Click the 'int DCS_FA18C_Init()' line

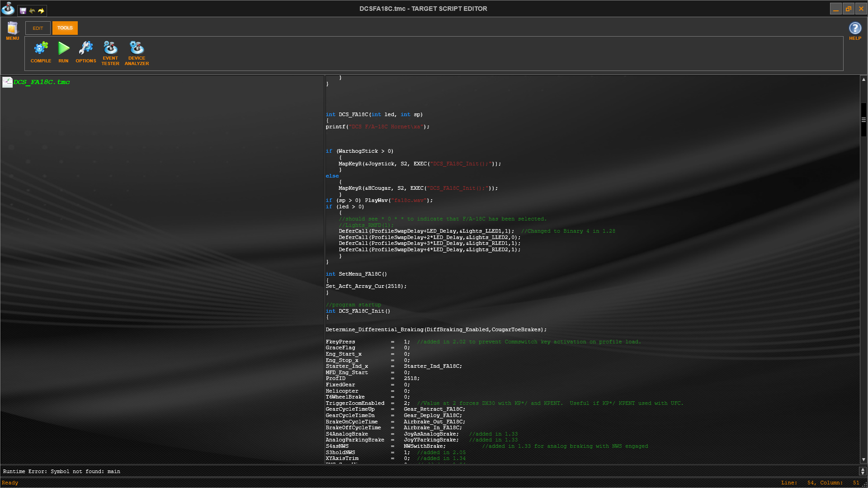[358, 311]
